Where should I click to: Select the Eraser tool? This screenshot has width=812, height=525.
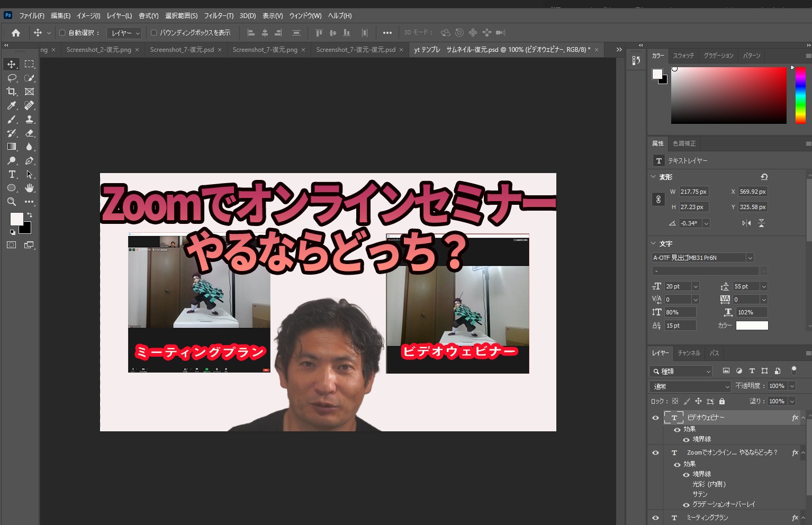point(29,133)
